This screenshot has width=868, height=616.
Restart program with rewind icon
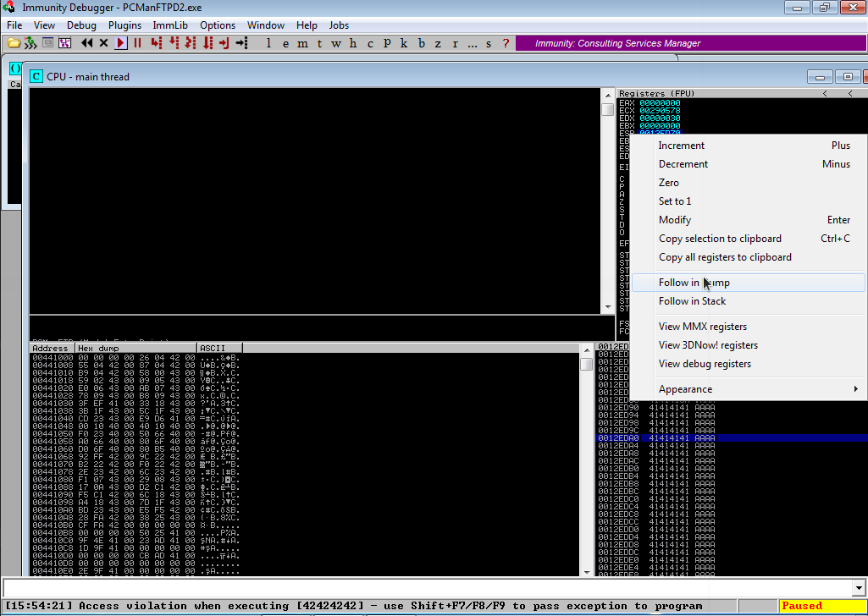[87, 43]
